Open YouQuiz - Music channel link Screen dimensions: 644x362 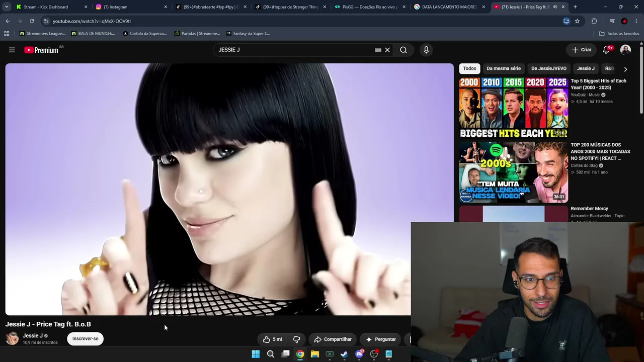585,95
